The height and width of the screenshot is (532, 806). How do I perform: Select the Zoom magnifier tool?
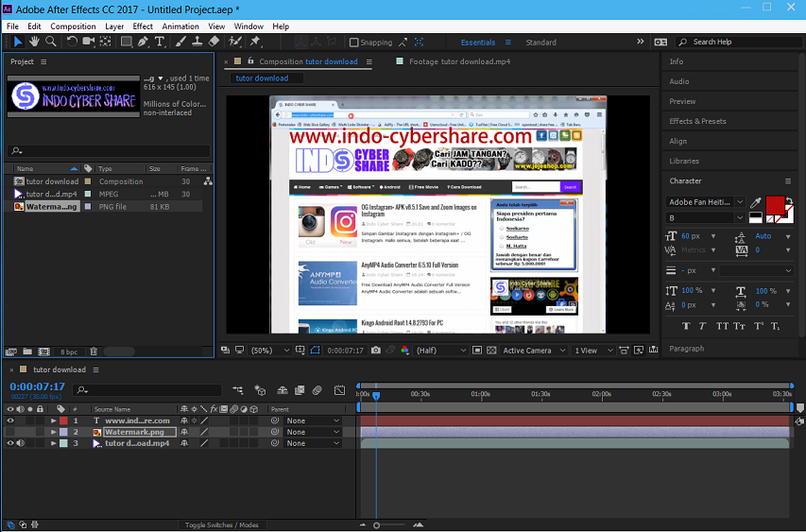pos(50,42)
